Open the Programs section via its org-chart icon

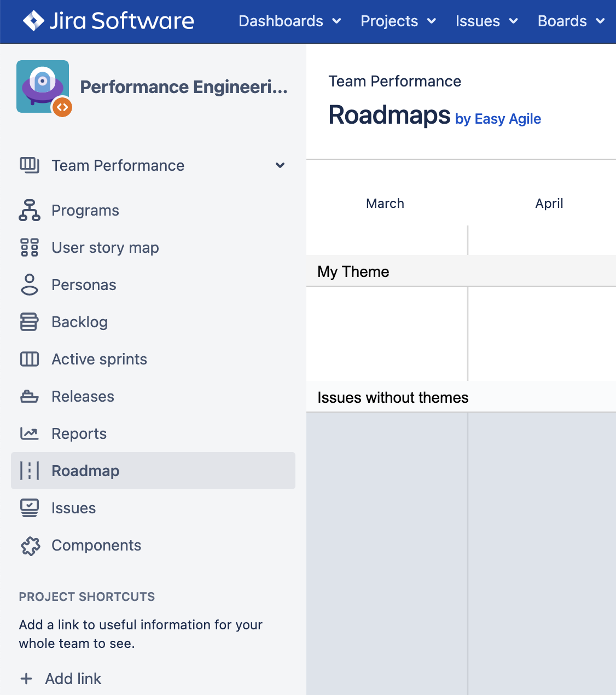pyautogui.click(x=30, y=210)
